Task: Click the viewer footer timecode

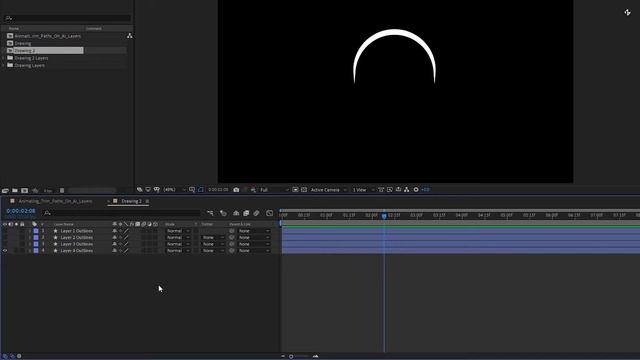Action: point(218,190)
